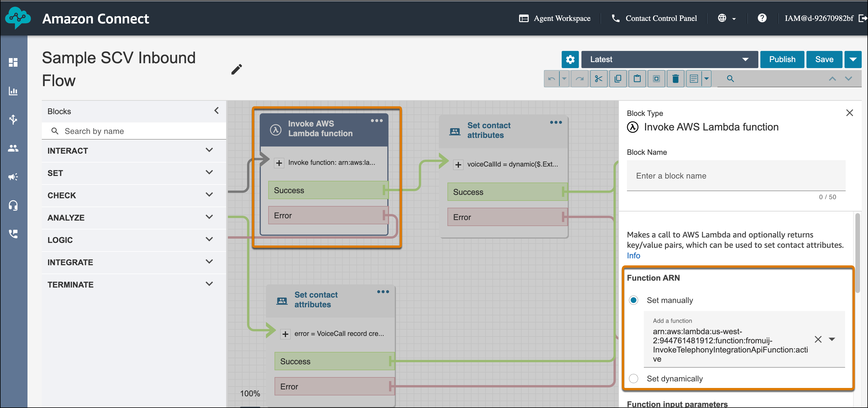Open the notes options dropdown arrow
The height and width of the screenshot is (408, 868).
click(x=707, y=79)
